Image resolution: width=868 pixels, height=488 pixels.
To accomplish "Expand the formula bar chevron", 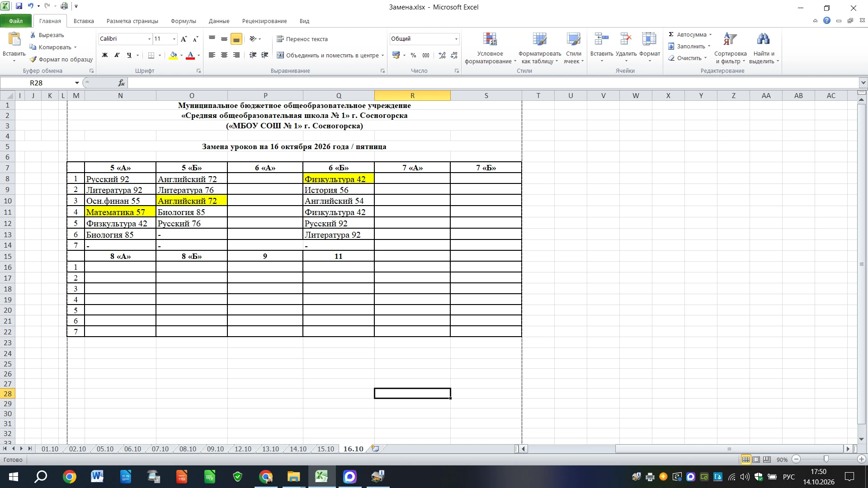I will (x=863, y=83).
